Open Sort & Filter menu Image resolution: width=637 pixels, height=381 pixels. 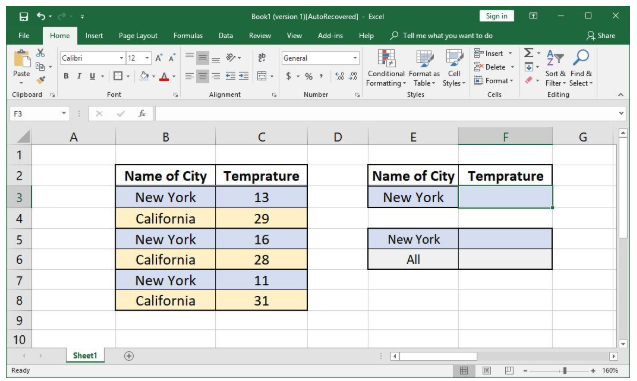555,67
